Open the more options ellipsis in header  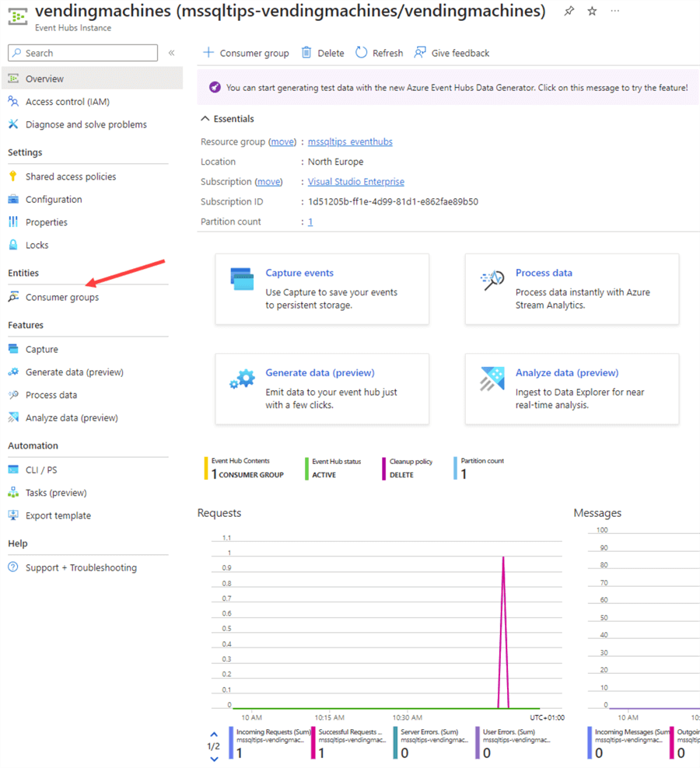[614, 11]
